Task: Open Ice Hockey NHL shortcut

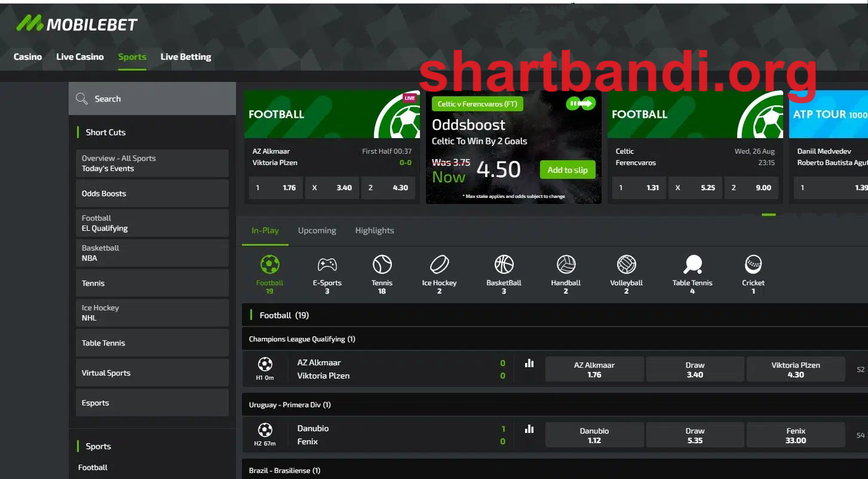Action: (x=152, y=313)
